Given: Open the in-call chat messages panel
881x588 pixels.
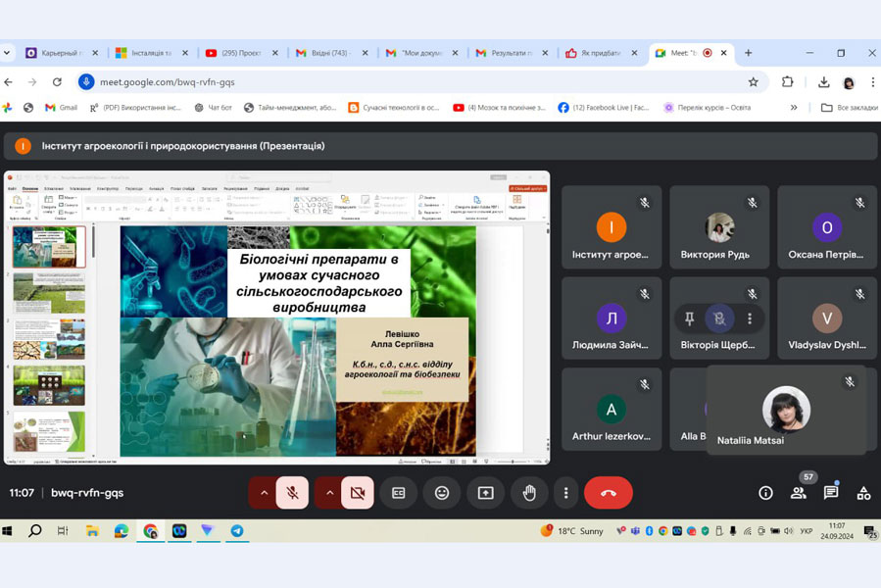Looking at the screenshot, I should pos(831,493).
